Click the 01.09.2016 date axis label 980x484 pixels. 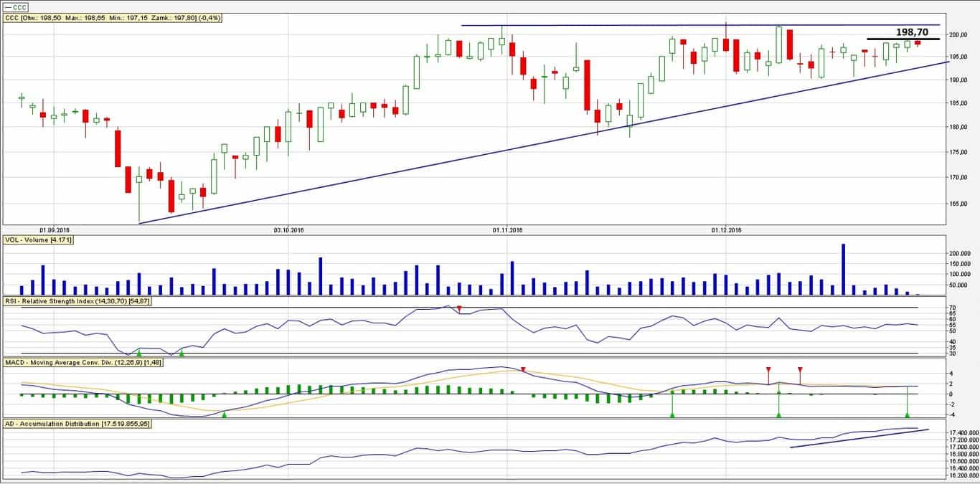click(55, 229)
